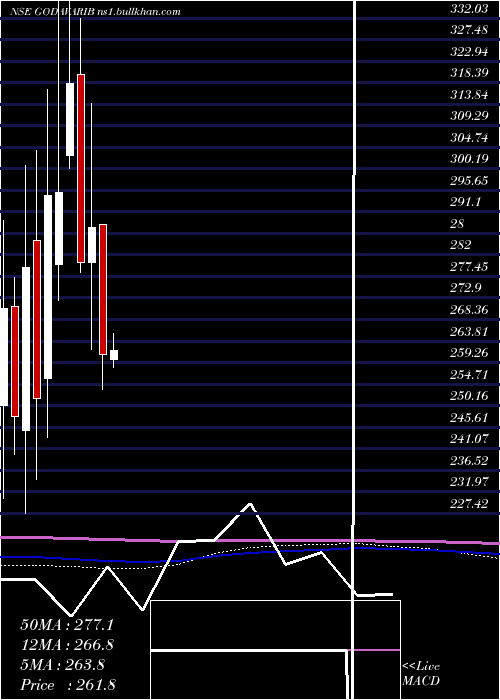Select the 263.81 price axis label
Image resolution: width=500 pixels, height=700 pixels.
(x=469, y=332)
